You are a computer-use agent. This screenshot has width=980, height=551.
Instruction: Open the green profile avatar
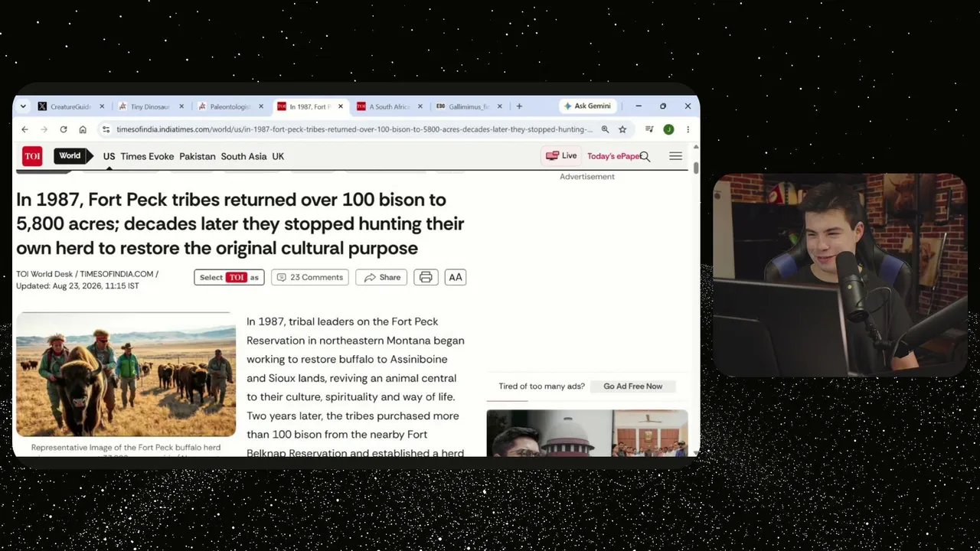tap(668, 129)
